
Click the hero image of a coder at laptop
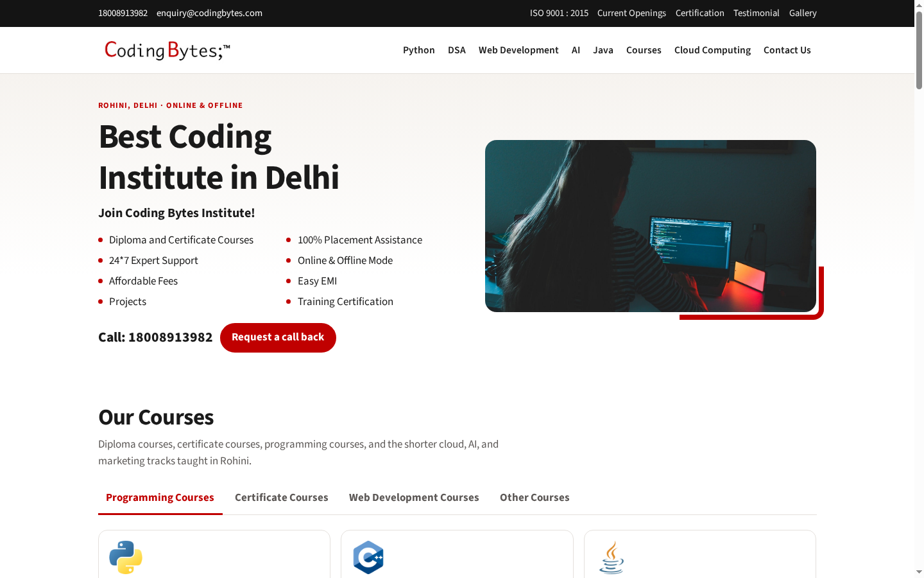[x=651, y=226]
